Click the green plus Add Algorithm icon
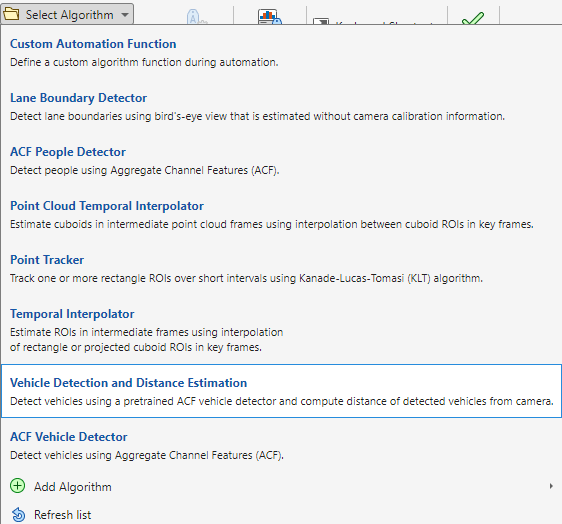The image size is (562, 524). 18,486
